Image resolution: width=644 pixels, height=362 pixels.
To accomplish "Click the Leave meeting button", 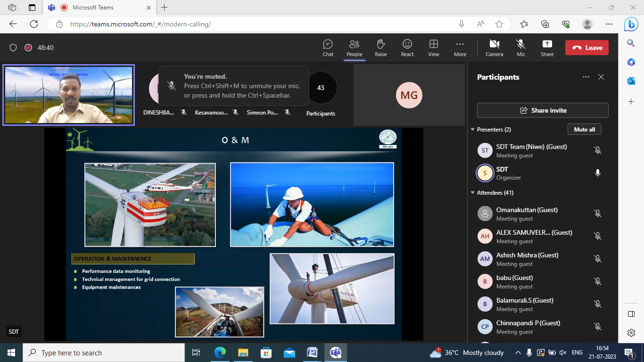I will 587,48.
